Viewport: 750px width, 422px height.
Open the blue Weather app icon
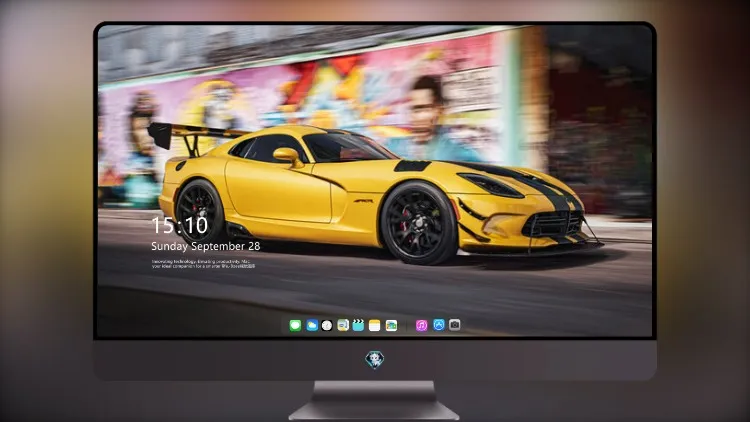coord(312,325)
